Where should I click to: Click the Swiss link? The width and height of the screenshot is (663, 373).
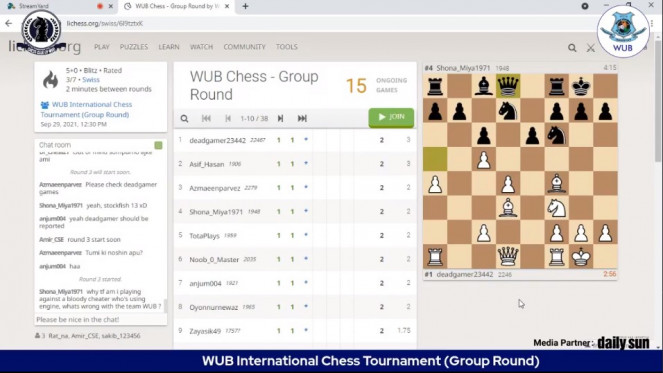click(x=91, y=80)
